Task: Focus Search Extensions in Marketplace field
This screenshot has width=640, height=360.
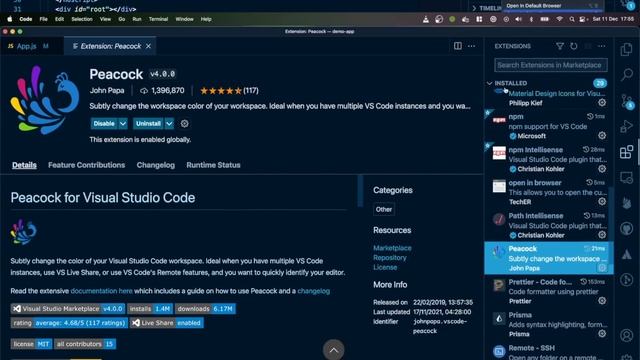Action: tap(551, 65)
